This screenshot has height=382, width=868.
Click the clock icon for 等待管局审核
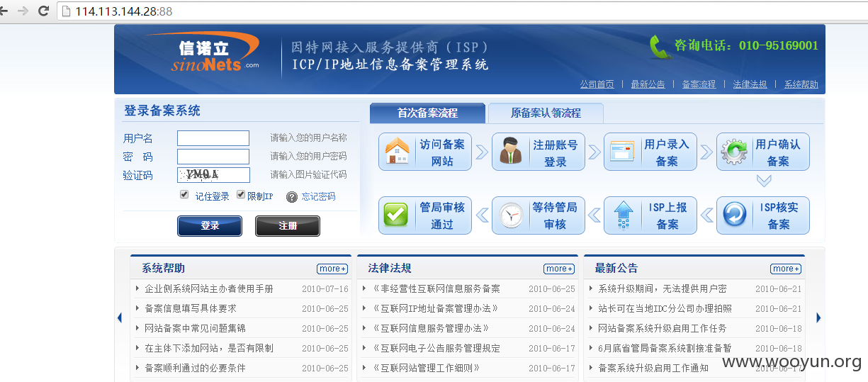(510, 215)
